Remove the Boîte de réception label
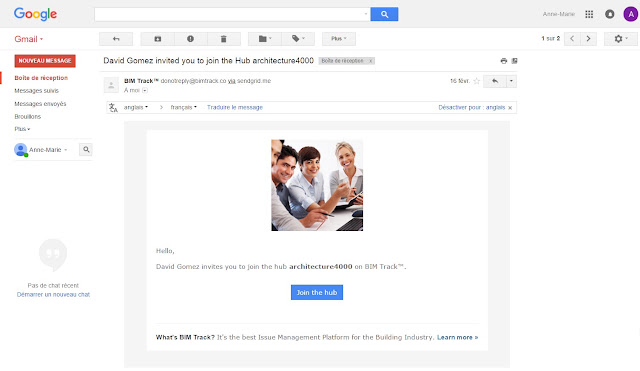This screenshot has width=640, height=371. pyautogui.click(x=371, y=61)
